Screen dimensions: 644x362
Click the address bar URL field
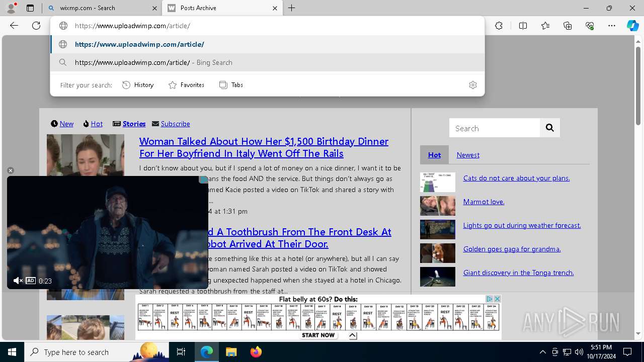267,26
